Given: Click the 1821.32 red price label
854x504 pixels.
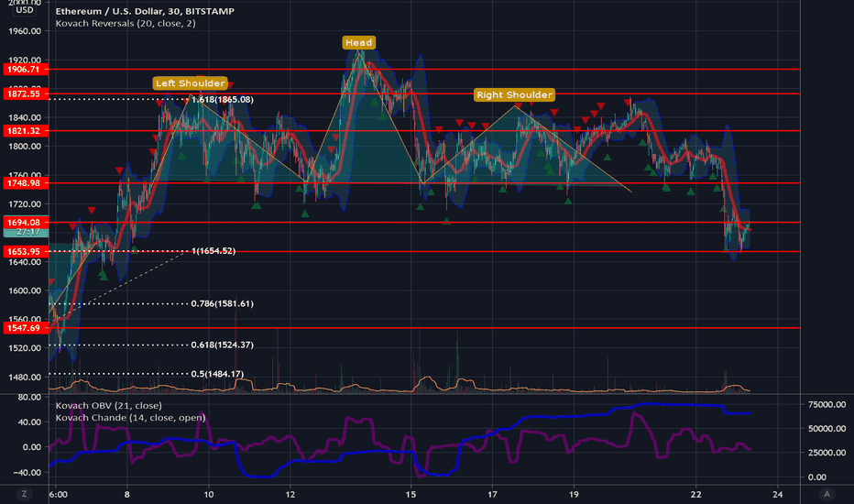Looking at the screenshot, I should click(25, 131).
